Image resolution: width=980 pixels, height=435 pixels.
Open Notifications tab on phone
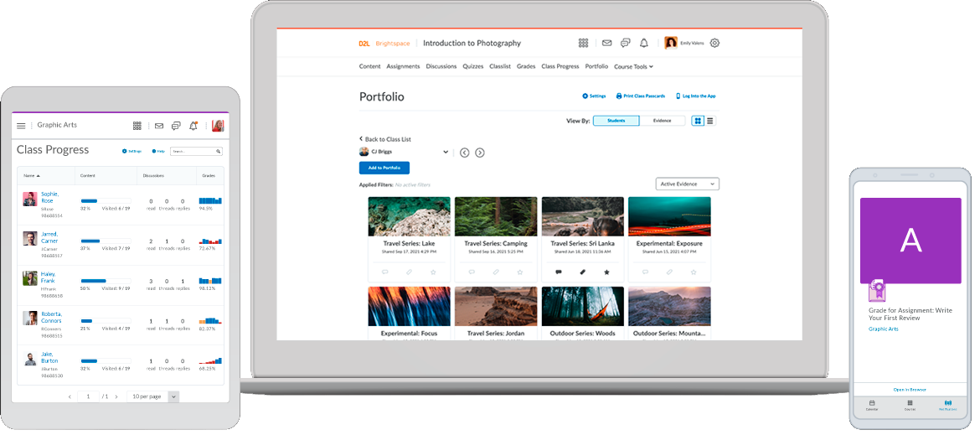click(948, 405)
